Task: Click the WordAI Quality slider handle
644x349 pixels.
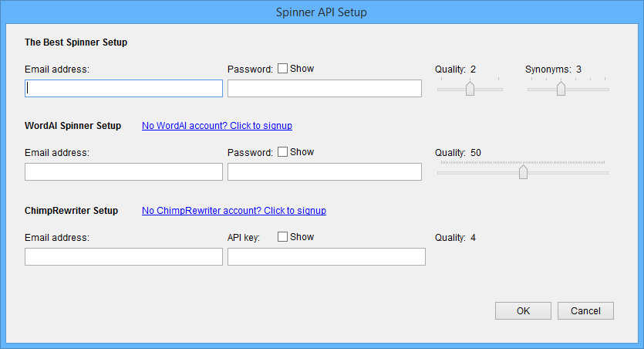Action: tap(523, 172)
